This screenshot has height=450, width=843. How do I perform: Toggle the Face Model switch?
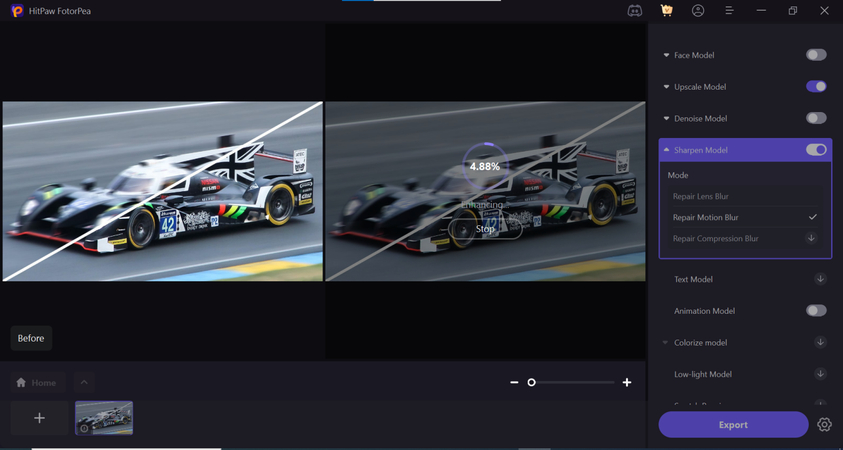pyautogui.click(x=816, y=55)
